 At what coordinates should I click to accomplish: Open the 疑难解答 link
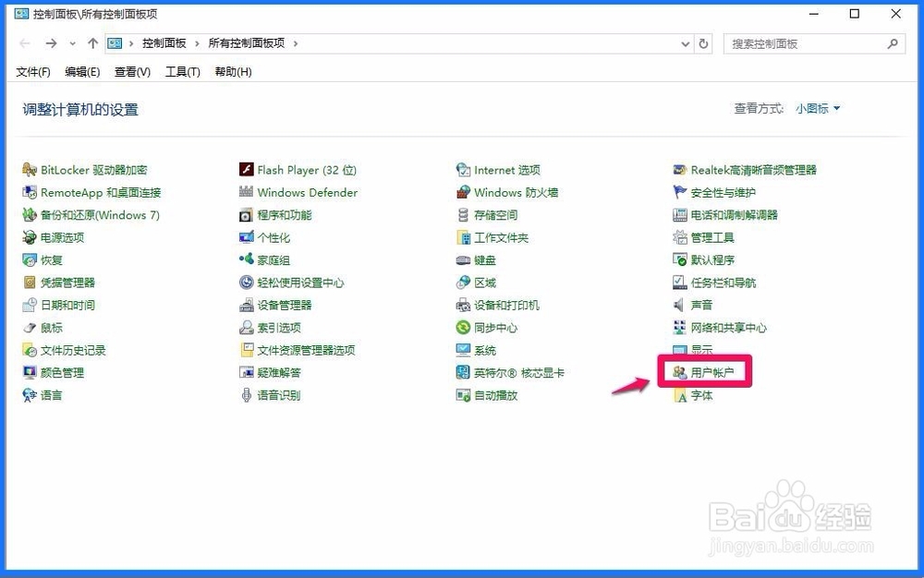pyautogui.click(x=279, y=373)
